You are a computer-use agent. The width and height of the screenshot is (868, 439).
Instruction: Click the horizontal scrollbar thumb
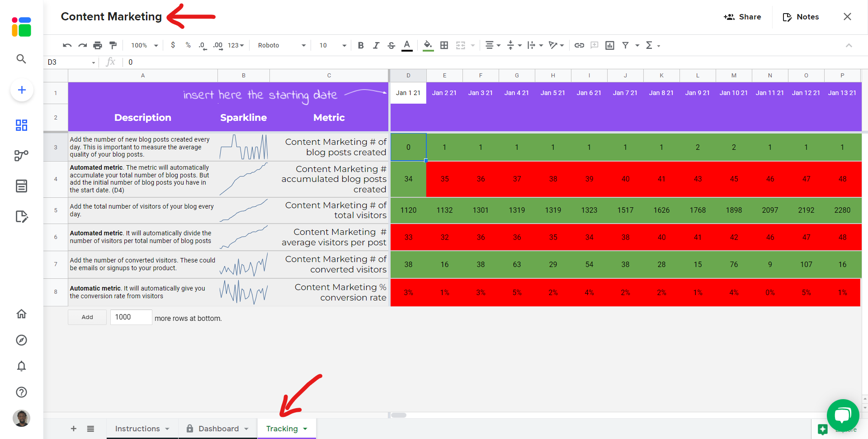[398, 415]
